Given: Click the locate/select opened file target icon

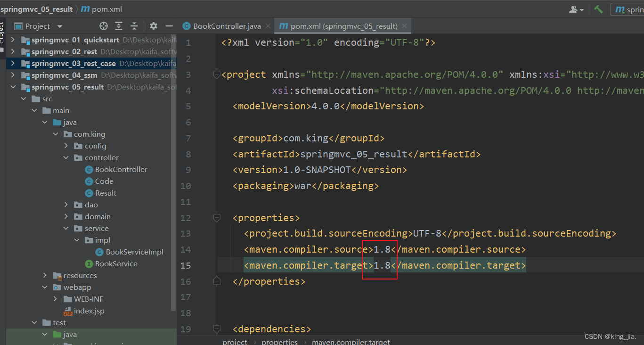Looking at the screenshot, I should (104, 26).
